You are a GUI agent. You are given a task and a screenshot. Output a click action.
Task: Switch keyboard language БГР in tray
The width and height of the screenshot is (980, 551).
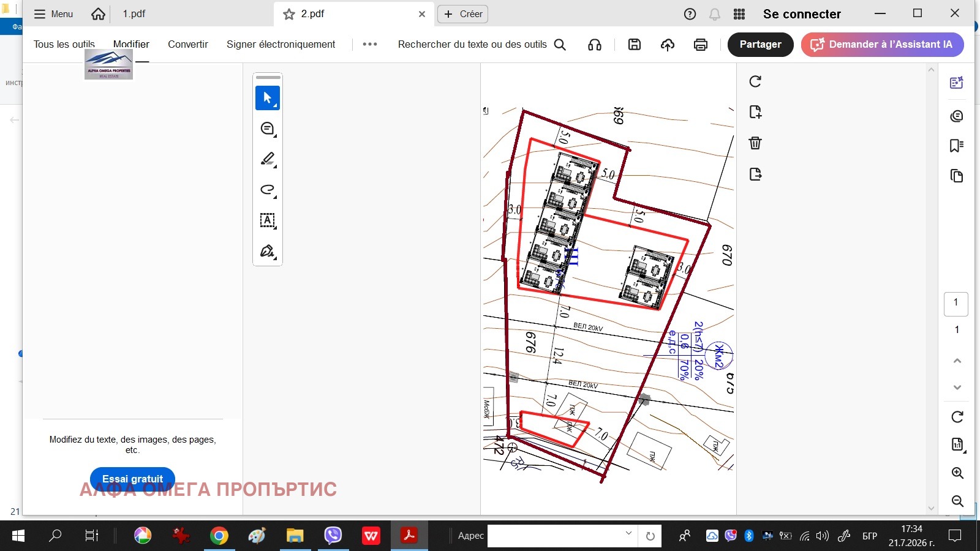pyautogui.click(x=870, y=536)
